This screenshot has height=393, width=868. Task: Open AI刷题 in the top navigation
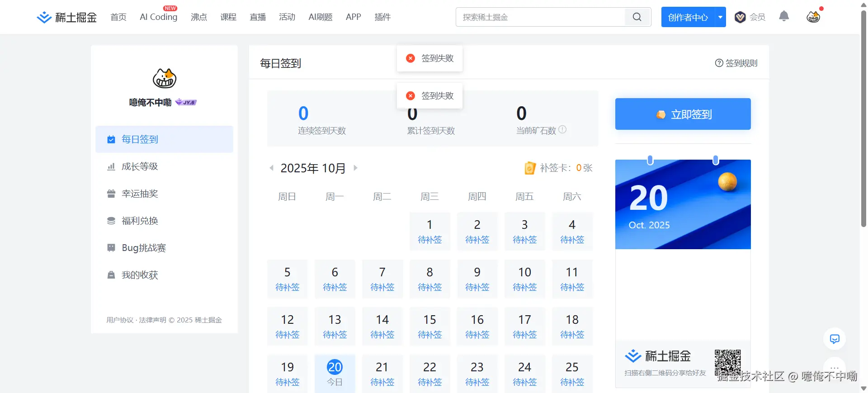321,17
